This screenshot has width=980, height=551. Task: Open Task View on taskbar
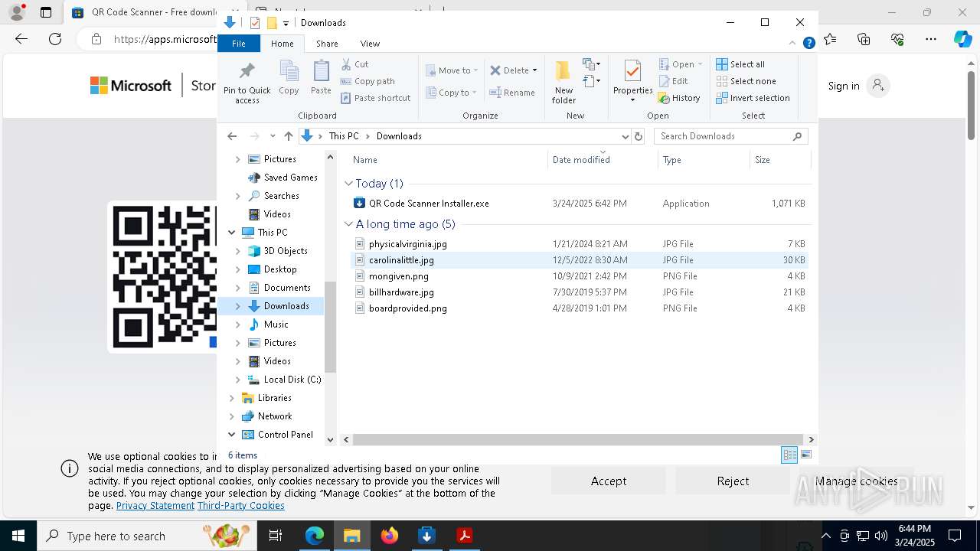point(276,536)
